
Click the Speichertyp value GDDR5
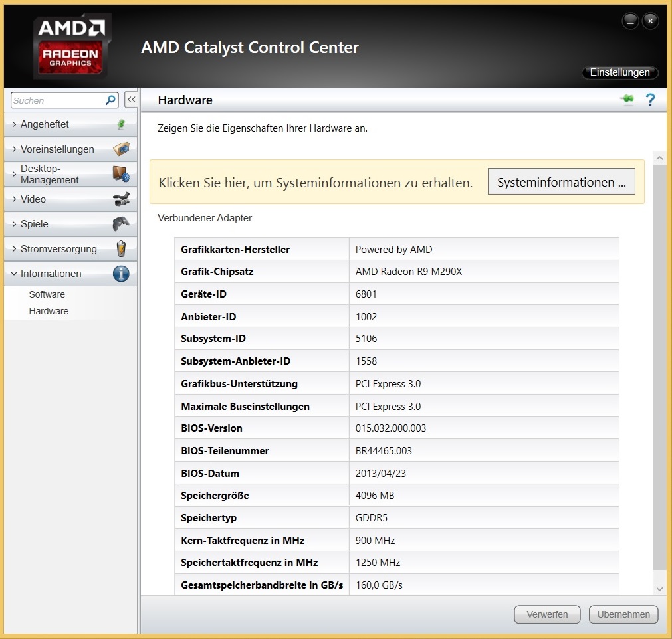coord(371,518)
